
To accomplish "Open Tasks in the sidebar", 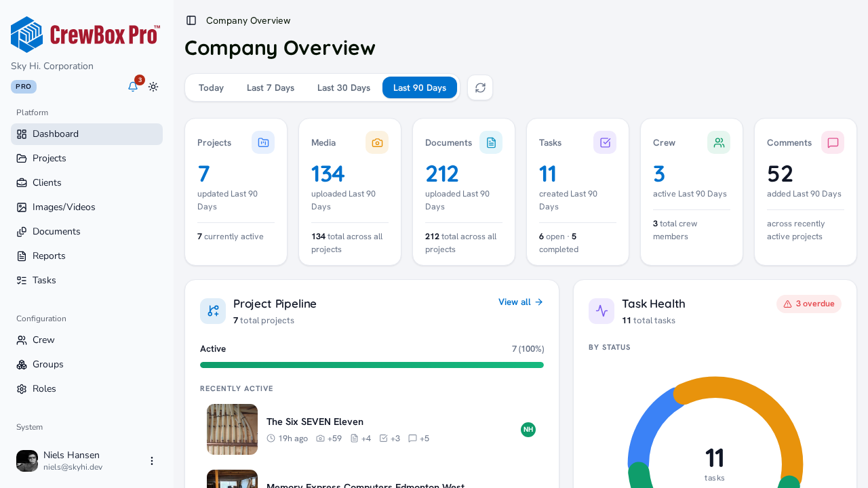I will tap(87, 281).
